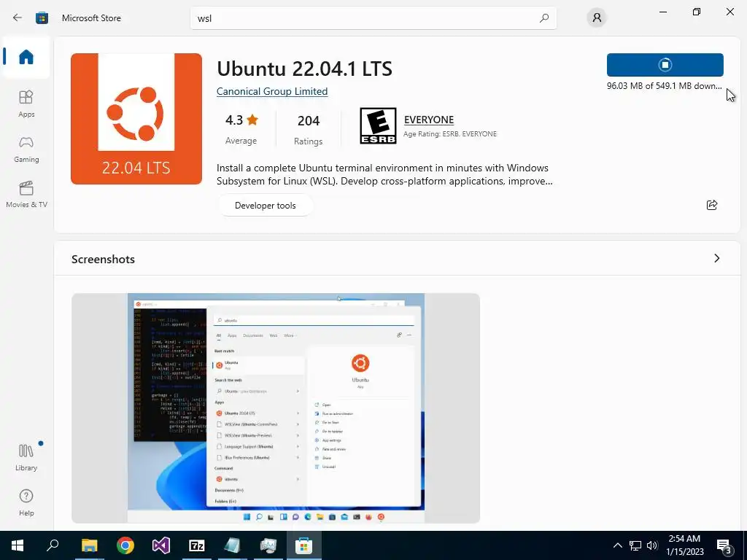Click the search magnifier icon
Image resolution: width=747 pixels, height=560 pixels.
point(544,18)
